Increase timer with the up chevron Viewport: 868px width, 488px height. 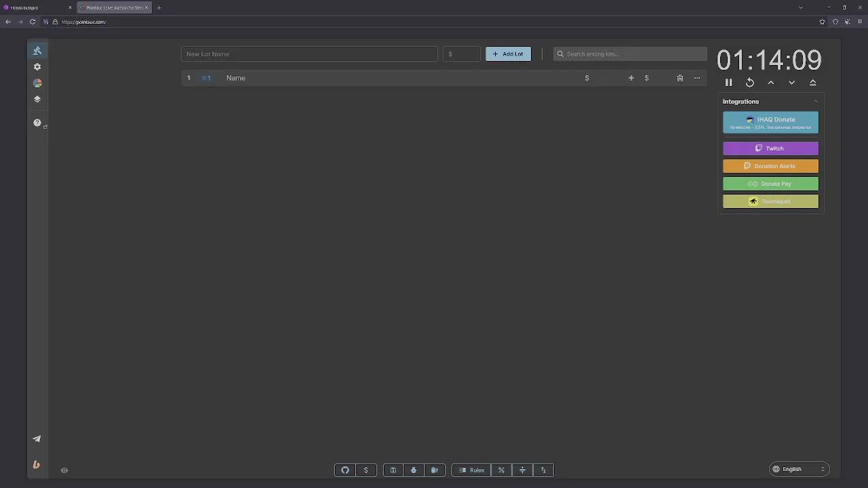coord(771,83)
